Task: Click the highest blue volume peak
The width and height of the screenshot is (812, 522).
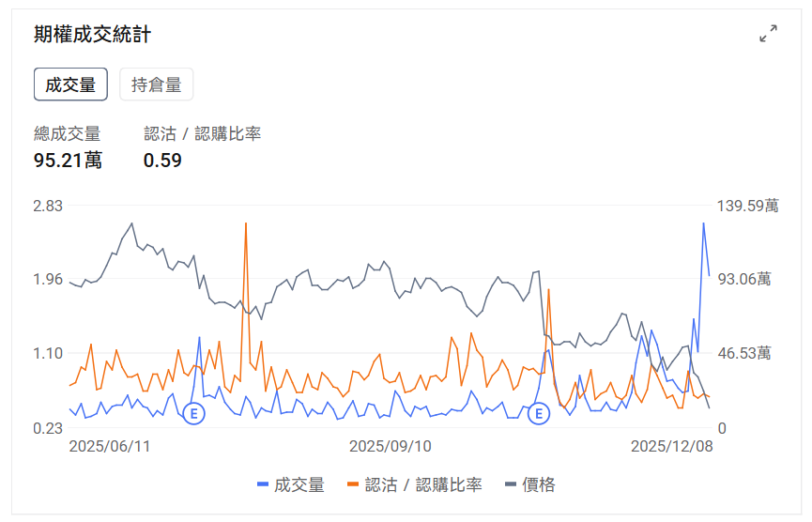Action: (x=703, y=223)
